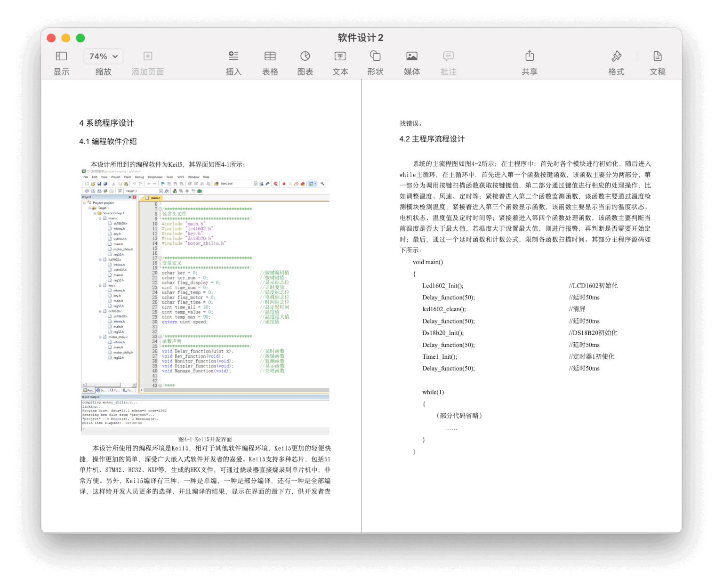Click heading 4 系统程序设计

[x=106, y=123]
